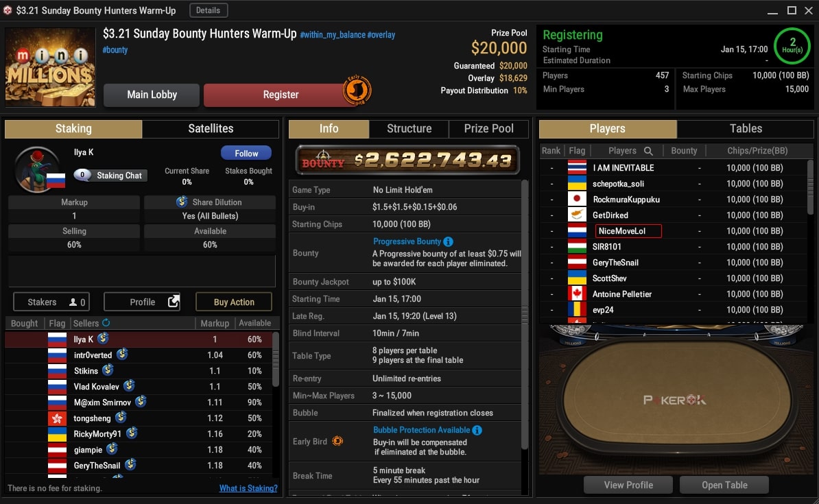819x504 pixels.
Task: Click staking coin icon beside intr0verted
Action: (x=122, y=354)
